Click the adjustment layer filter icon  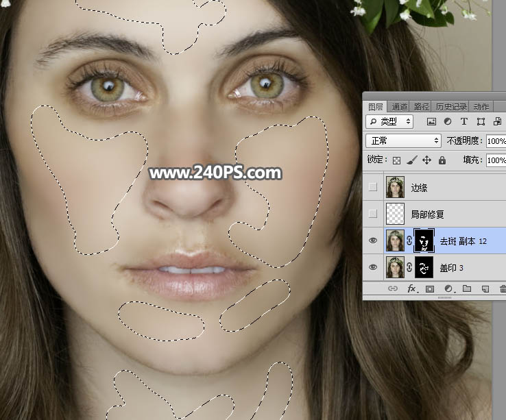[448, 121]
